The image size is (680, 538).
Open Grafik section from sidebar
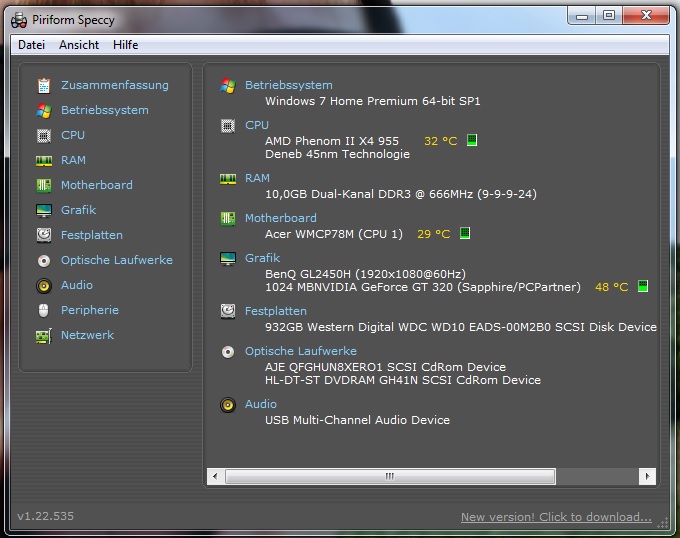click(78, 210)
